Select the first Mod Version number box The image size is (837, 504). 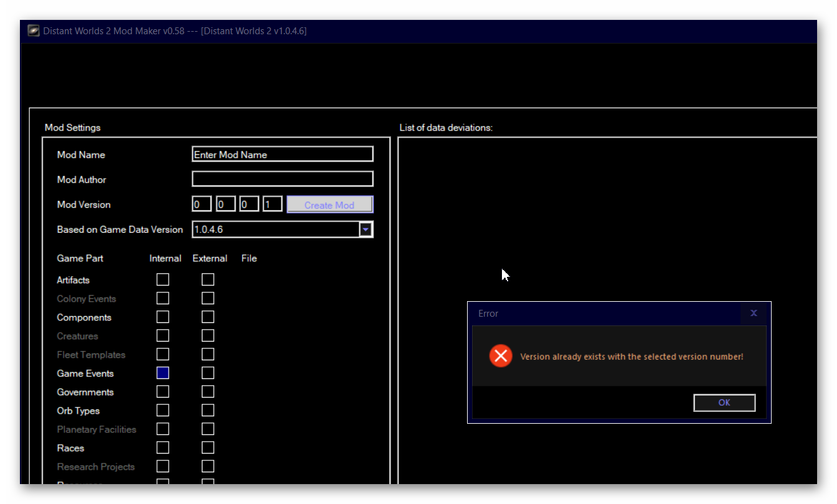(202, 204)
